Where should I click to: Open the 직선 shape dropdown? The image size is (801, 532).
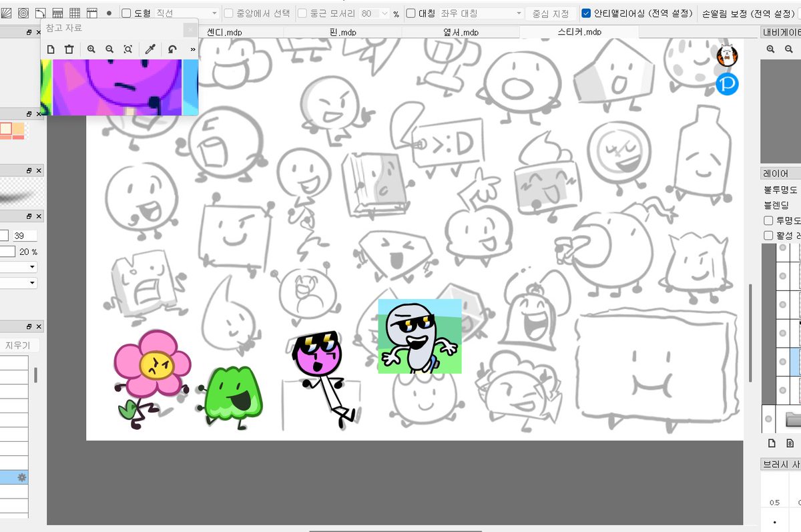tap(187, 13)
